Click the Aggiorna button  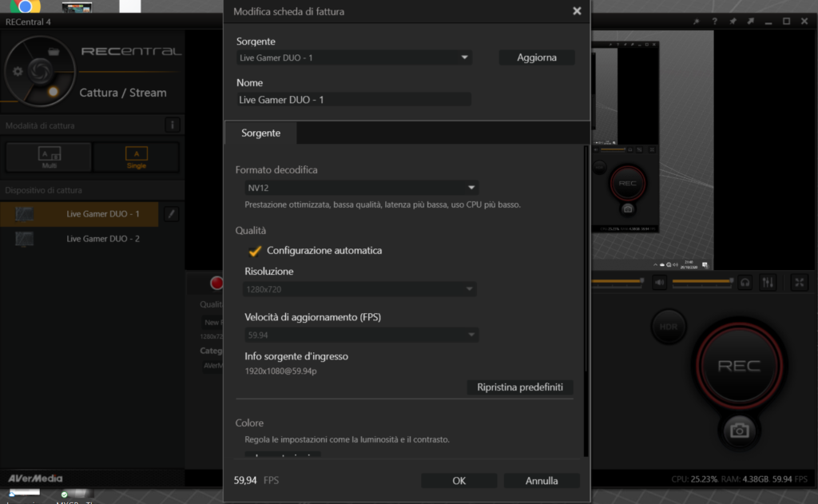click(x=536, y=58)
